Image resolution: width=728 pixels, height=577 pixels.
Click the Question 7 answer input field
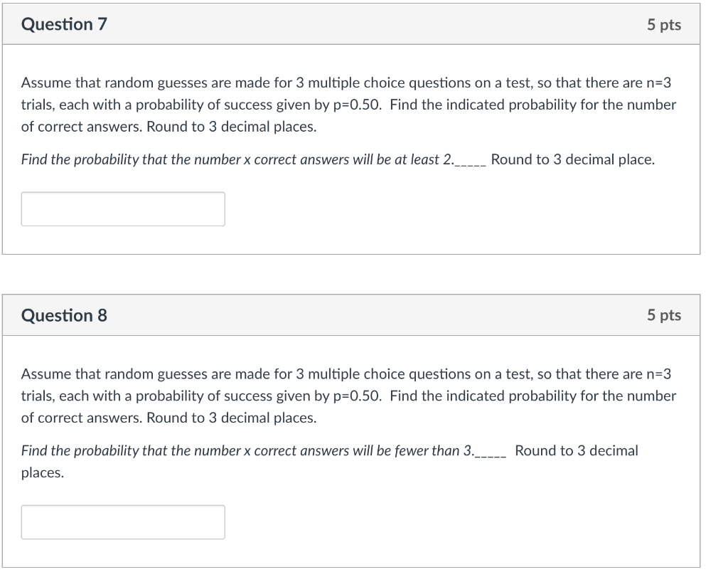123,208
